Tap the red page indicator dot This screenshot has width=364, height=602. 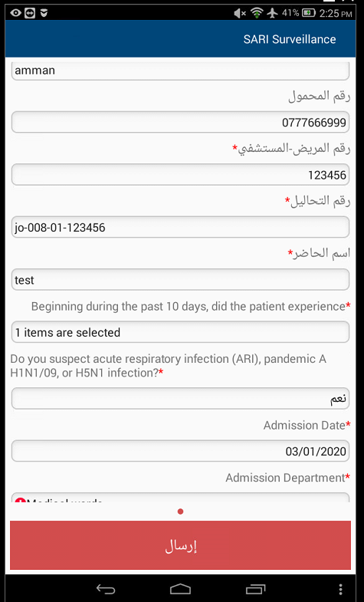[x=181, y=512]
